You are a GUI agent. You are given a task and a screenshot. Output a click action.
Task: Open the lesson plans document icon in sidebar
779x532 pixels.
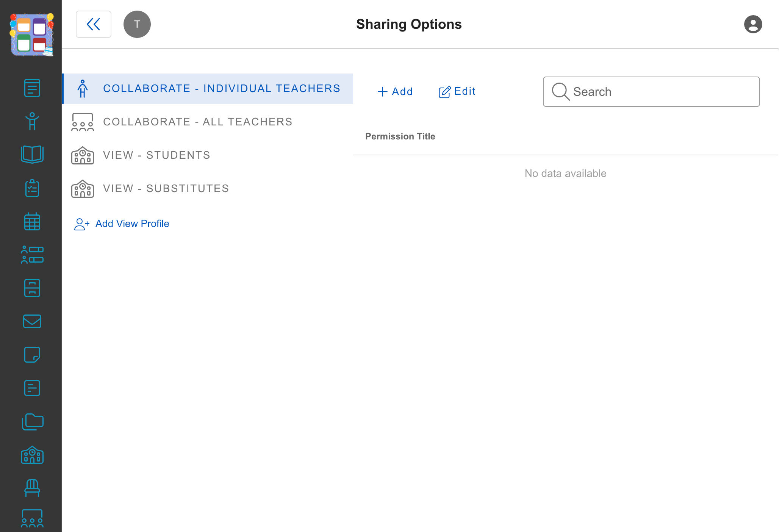(x=32, y=88)
